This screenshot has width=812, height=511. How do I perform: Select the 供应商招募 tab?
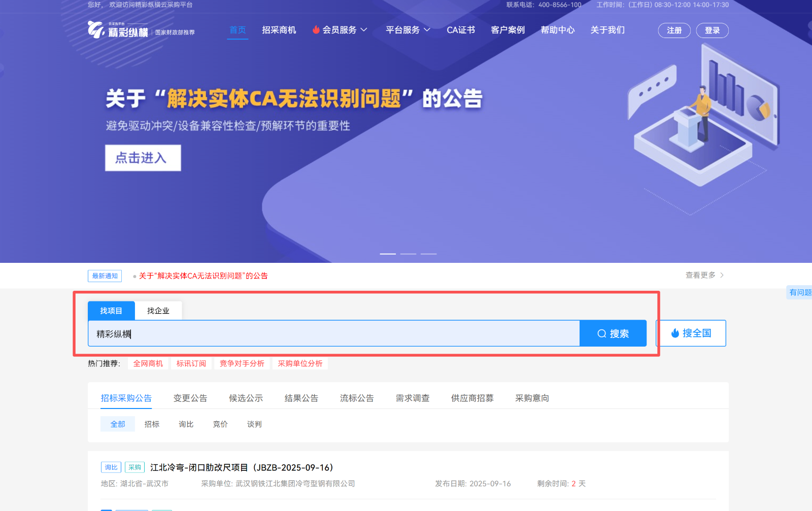472,398
